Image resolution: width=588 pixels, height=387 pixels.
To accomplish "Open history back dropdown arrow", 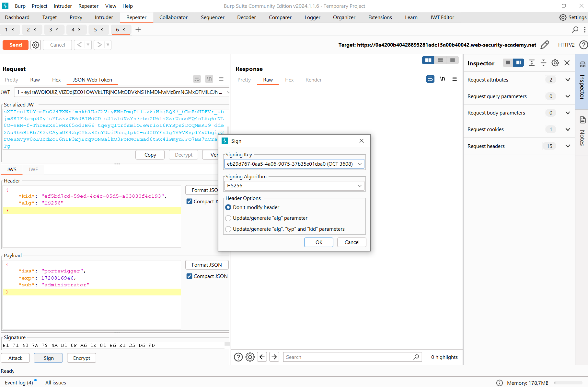I will coord(88,45).
